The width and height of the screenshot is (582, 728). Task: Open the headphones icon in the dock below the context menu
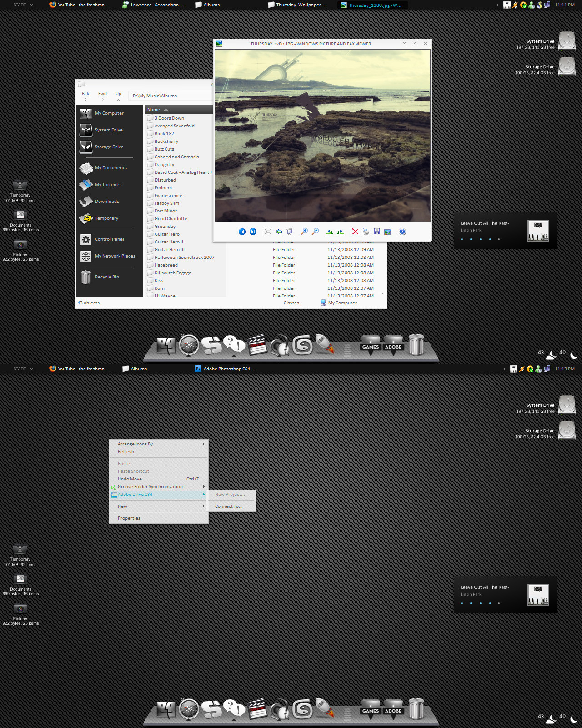tap(280, 710)
